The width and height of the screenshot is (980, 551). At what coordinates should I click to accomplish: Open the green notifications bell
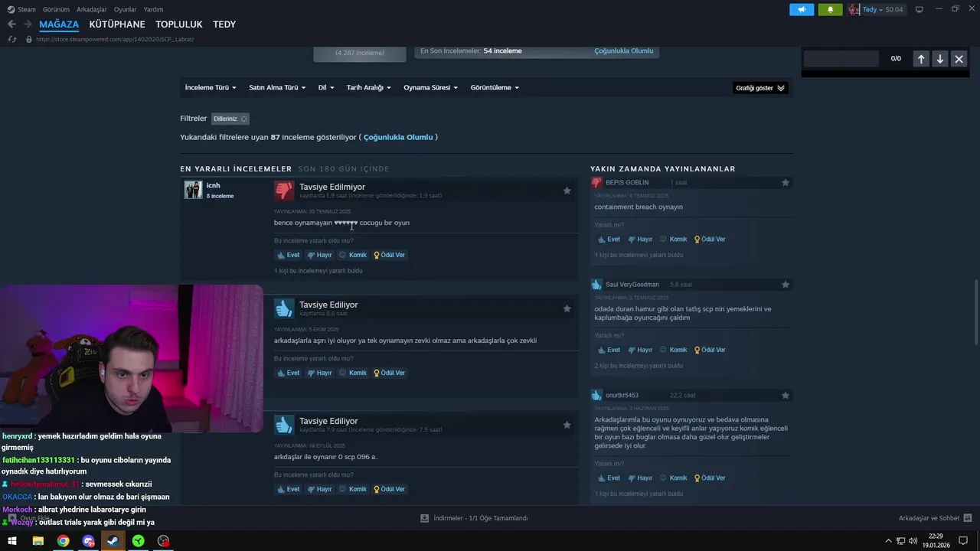(x=831, y=10)
